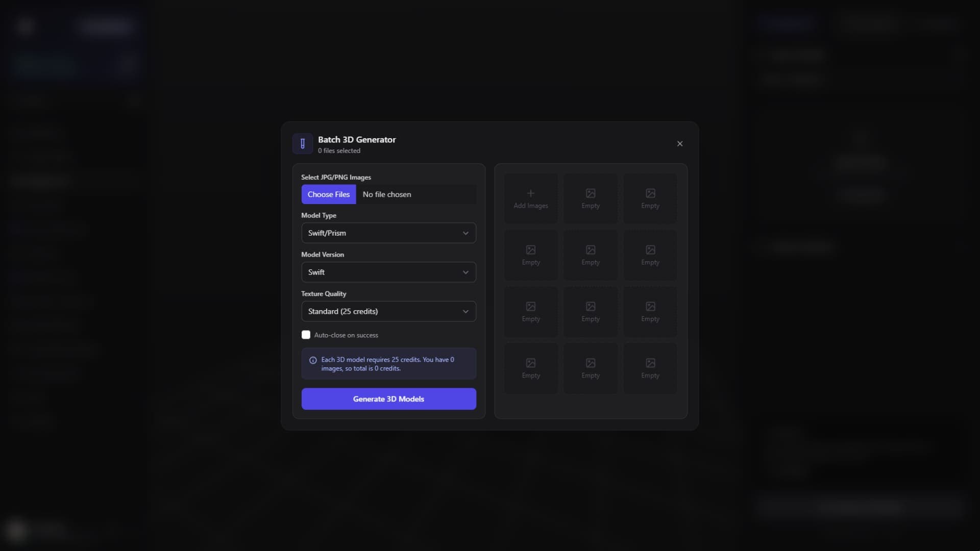Select Swift/Prism from Model Type
This screenshot has width=980, height=551.
pos(388,233)
